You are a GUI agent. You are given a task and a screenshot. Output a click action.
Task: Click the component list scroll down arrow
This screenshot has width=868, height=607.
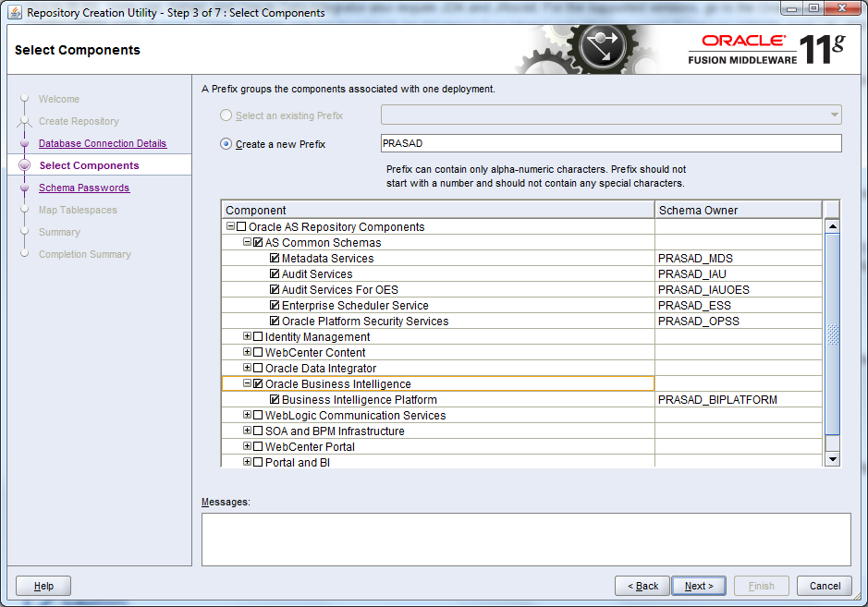coord(832,458)
